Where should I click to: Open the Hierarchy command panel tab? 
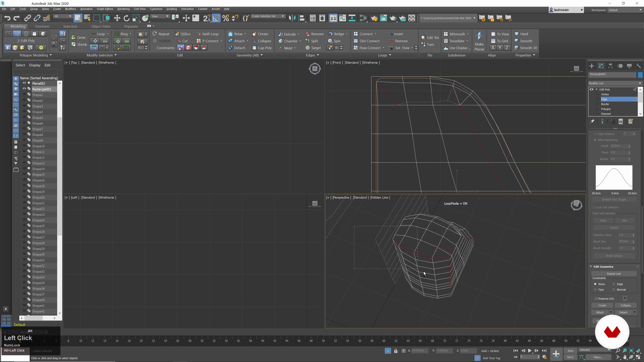(x=610, y=66)
